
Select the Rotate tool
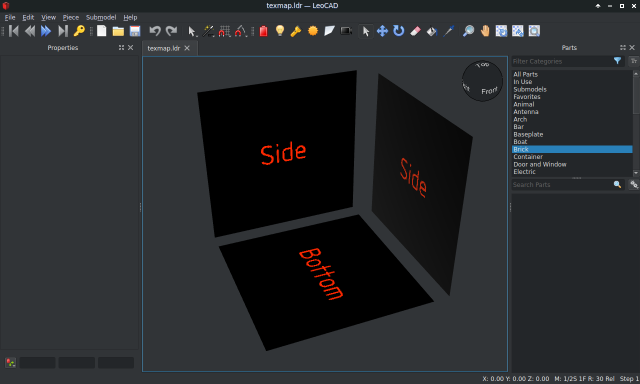point(398,31)
